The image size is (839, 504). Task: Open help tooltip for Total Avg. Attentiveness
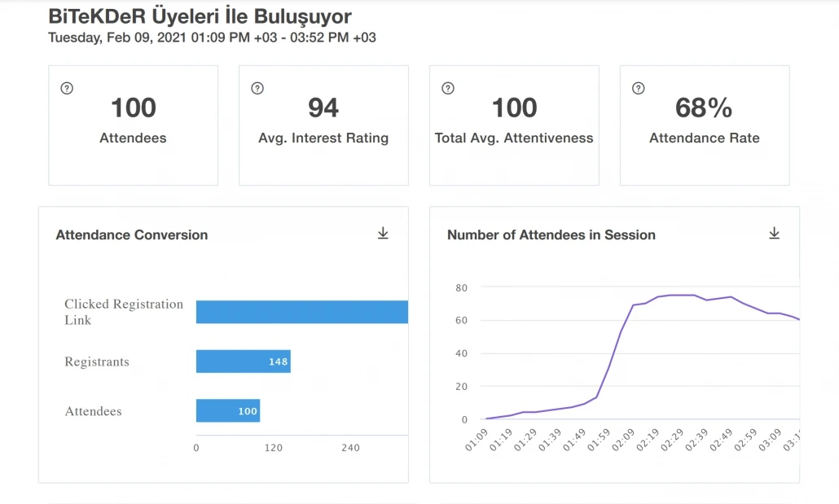pyautogui.click(x=447, y=88)
